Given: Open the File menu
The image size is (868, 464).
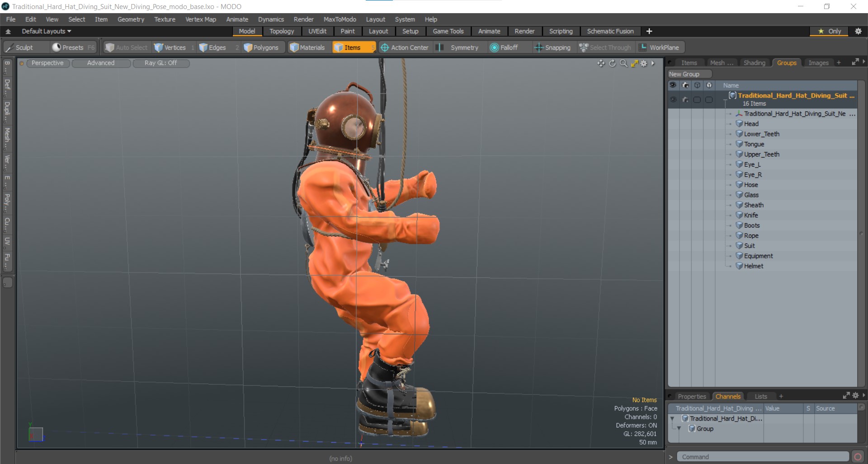Looking at the screenshot, I should pyautogui.click(x=11, y=19).
